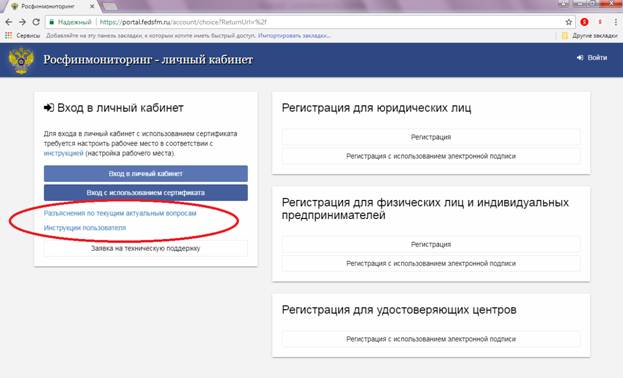
Task: Click the Регистрация для юридических лиц heading
Action: coord(376,108)
